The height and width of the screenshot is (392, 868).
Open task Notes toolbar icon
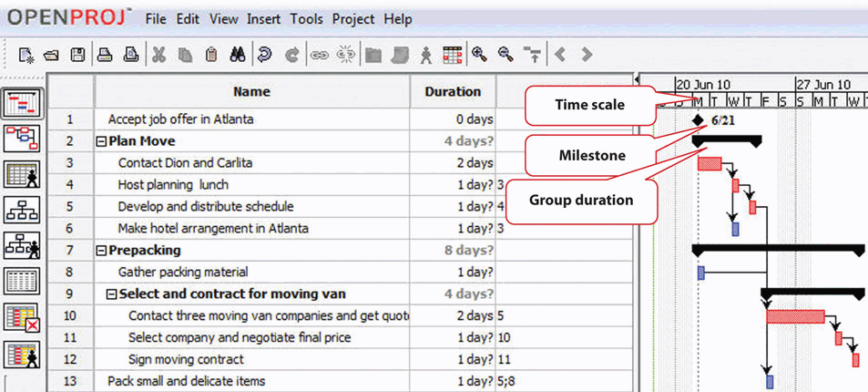coord(400,55)
